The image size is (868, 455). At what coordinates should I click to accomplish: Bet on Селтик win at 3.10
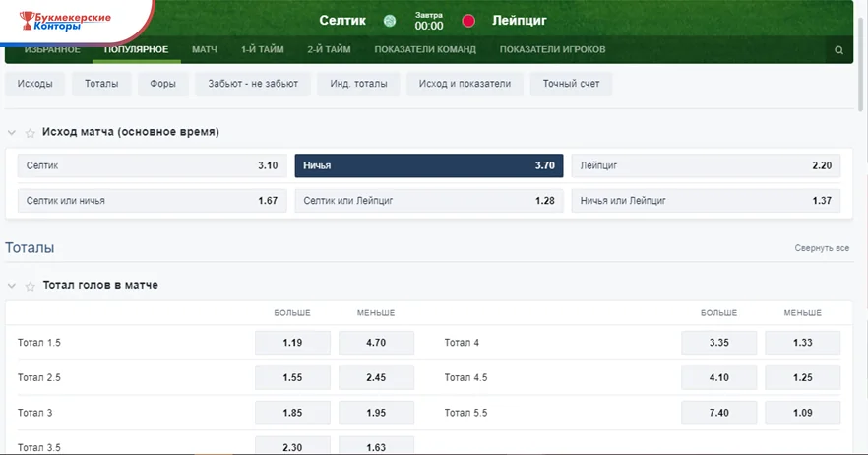(153, 165)
